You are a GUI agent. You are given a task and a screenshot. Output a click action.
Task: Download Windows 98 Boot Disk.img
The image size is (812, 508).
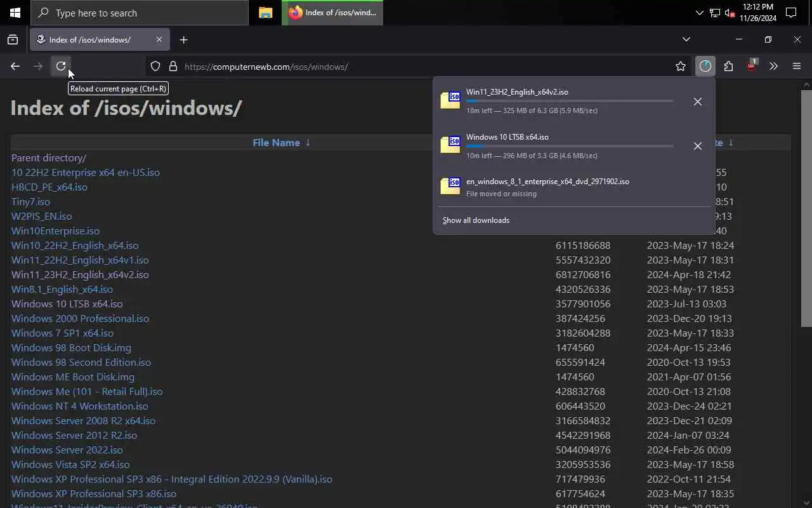click(71, 347)
